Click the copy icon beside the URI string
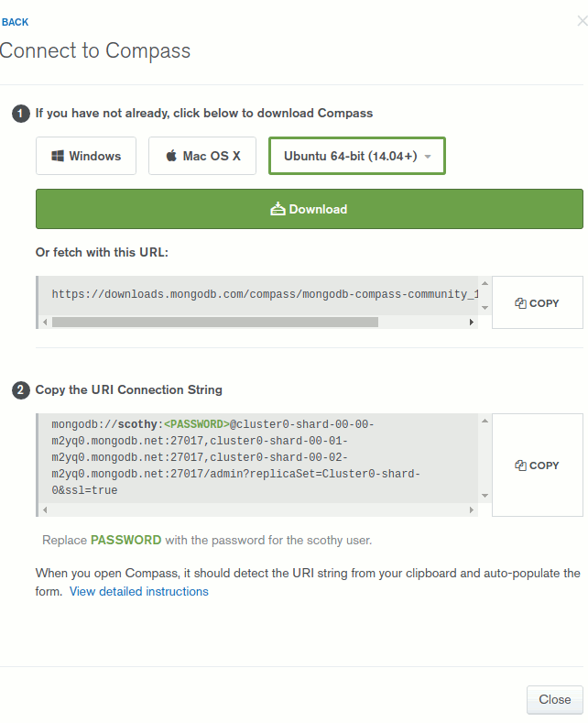The height and width of the screenshot is (723, 588). point(520,466)
